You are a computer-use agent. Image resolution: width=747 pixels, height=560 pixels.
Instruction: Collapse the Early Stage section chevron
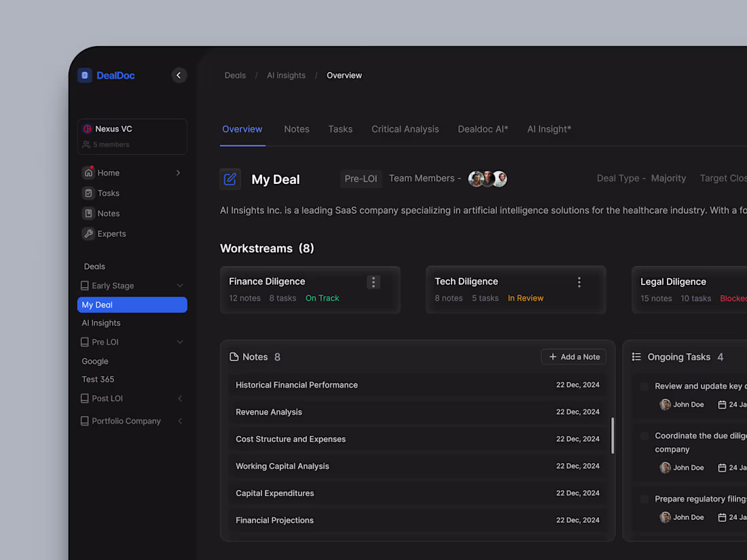[x=180, y=285]
